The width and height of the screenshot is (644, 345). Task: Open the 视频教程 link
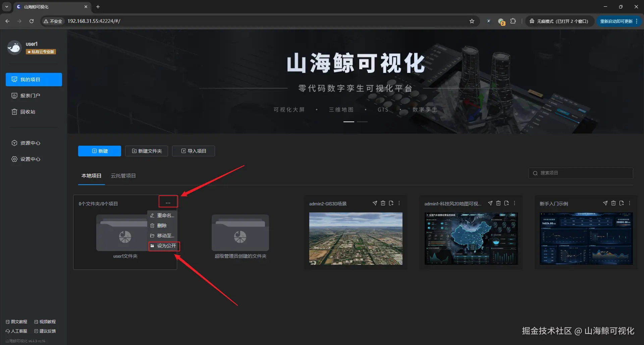point(45,322)
